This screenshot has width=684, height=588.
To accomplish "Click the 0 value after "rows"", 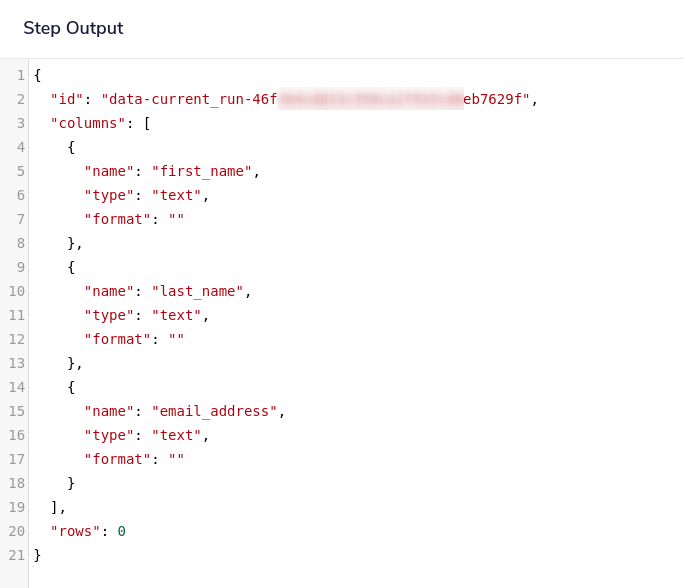I will tap(122, 531).
